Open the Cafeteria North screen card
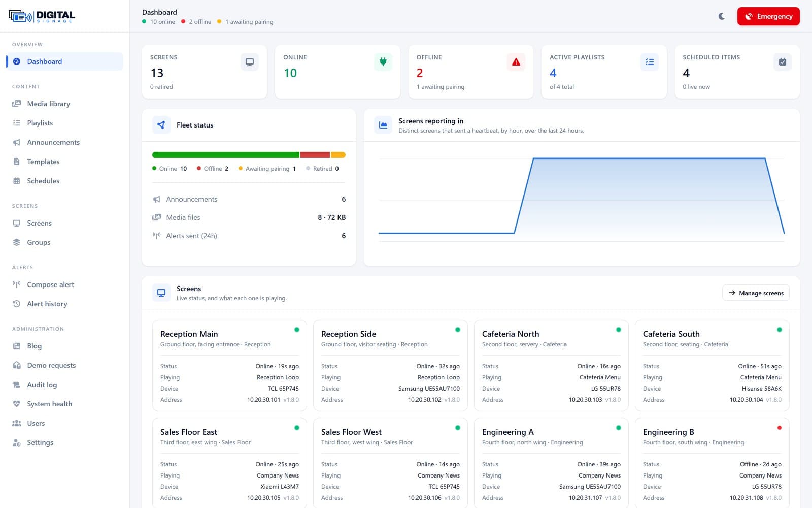This screenshot has height=508, width=812. (551, 365)
